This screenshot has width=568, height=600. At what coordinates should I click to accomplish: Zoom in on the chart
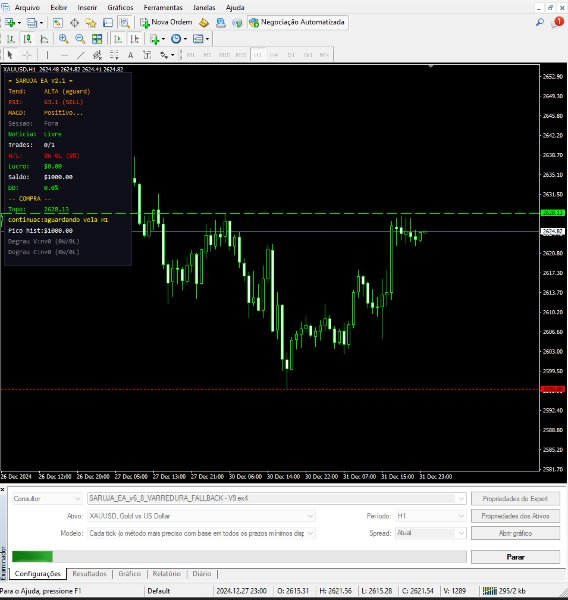pos(63,39)
